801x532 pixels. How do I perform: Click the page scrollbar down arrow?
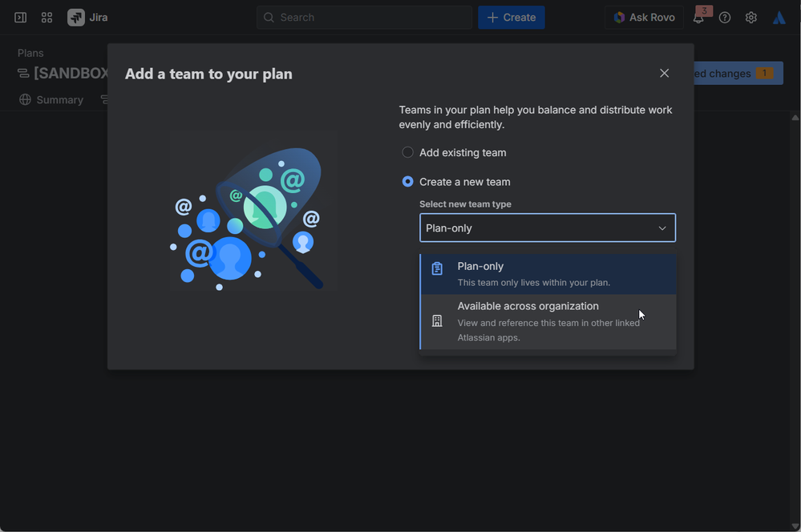pyautogui.click(x=795, y=526)
